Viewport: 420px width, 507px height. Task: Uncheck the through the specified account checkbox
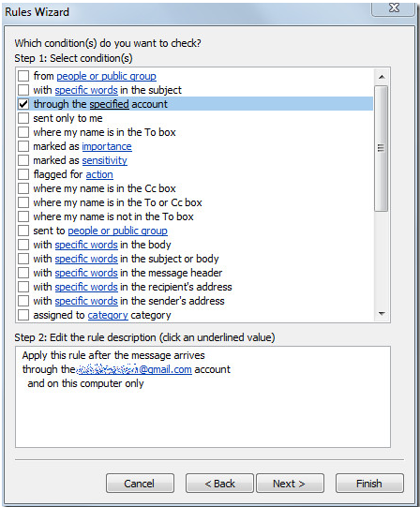coord(23,104)
